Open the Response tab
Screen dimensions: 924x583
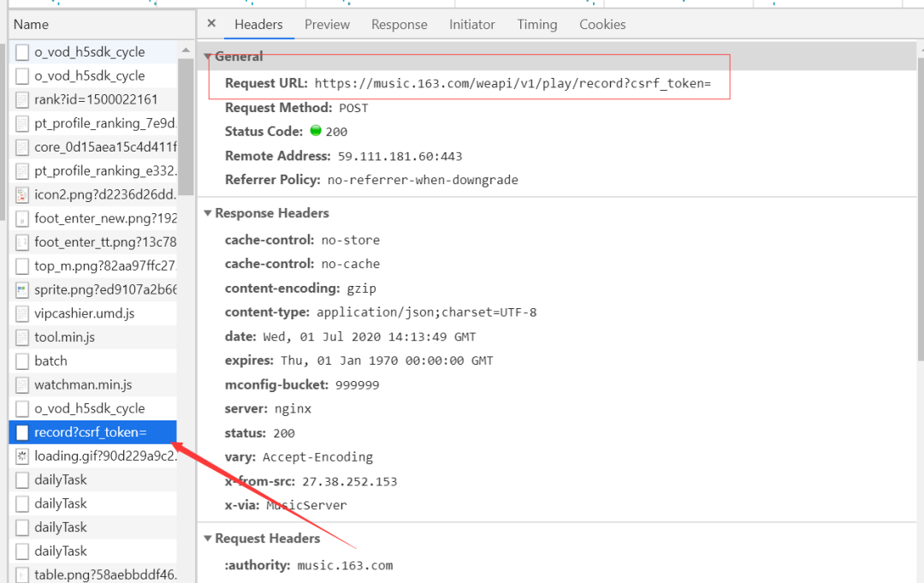399,25
